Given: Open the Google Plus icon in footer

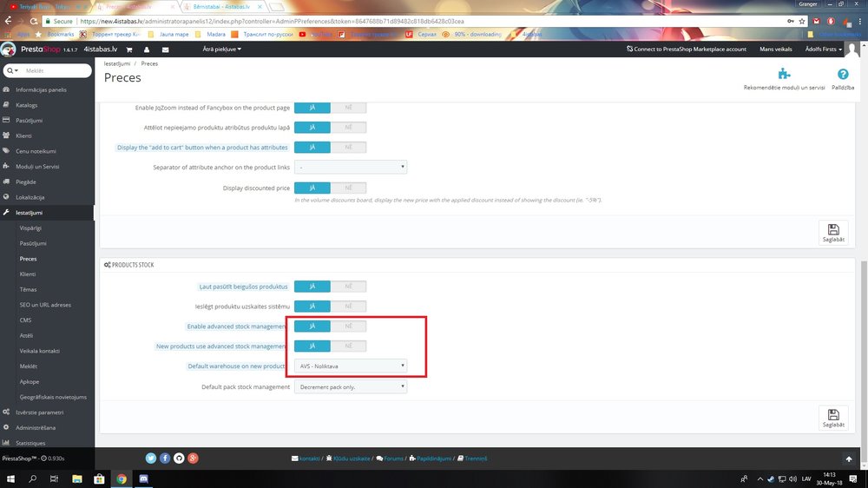Looking at the screenshot, I should pyautogui.click(x=193, y=458).
